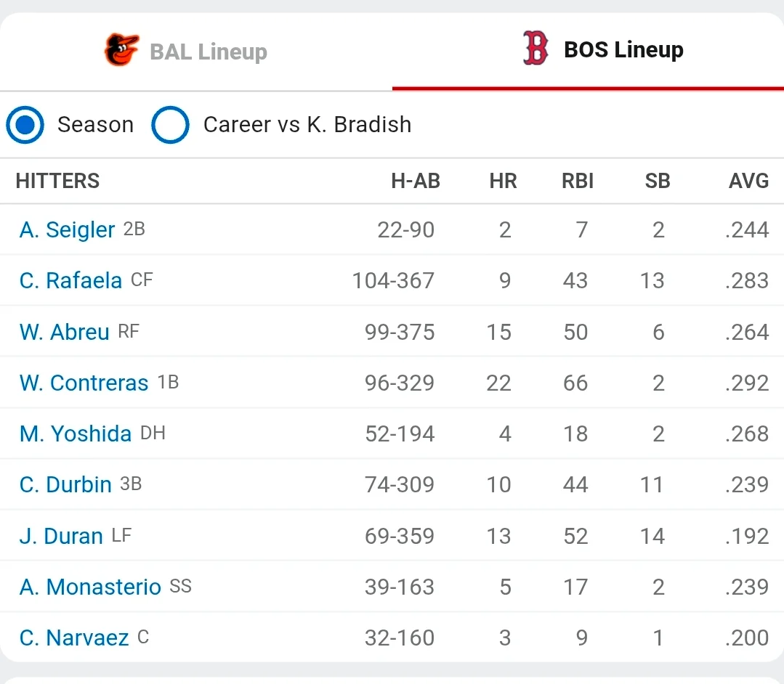
Task: Click the HR column header
Action: coord(503,181)
